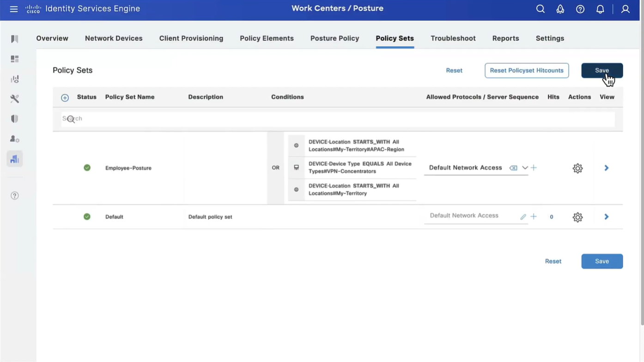
Task: Toggle Employee-Posture status green check
Action: click(87, 168)
